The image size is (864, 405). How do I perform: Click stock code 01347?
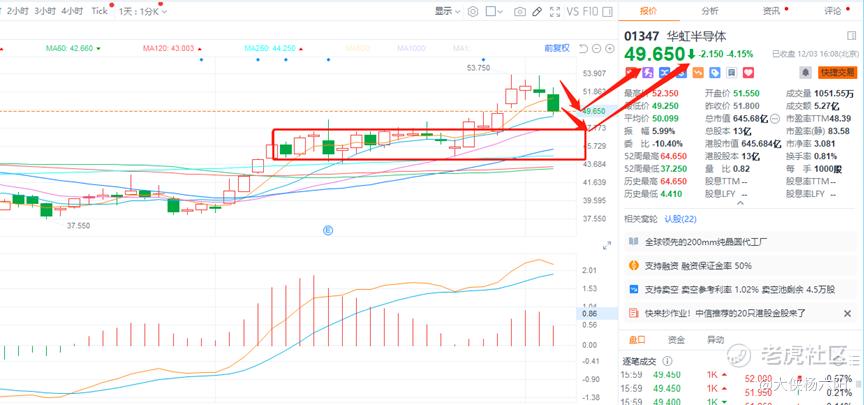tap(641, 36)
